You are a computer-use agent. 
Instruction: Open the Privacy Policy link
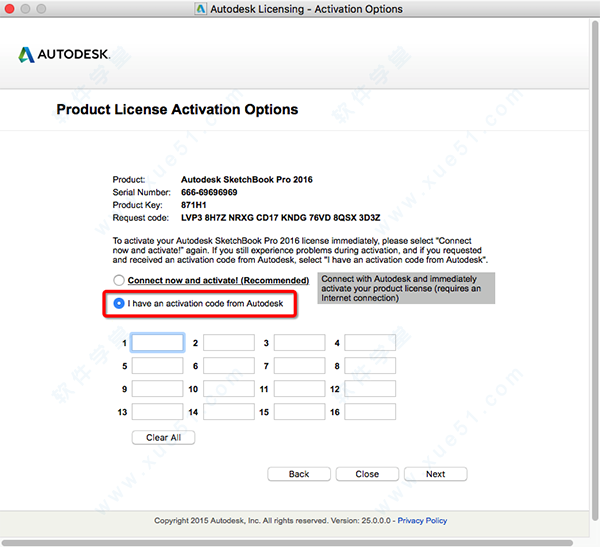pos(422,521)
